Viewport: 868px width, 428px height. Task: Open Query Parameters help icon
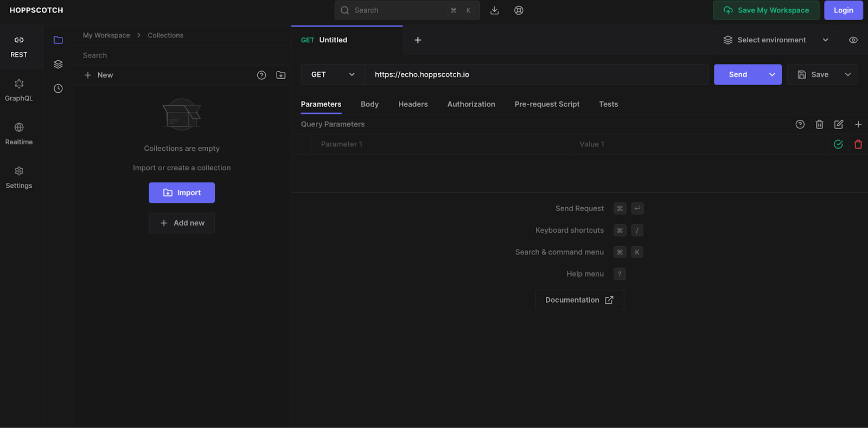pos(800,124)
